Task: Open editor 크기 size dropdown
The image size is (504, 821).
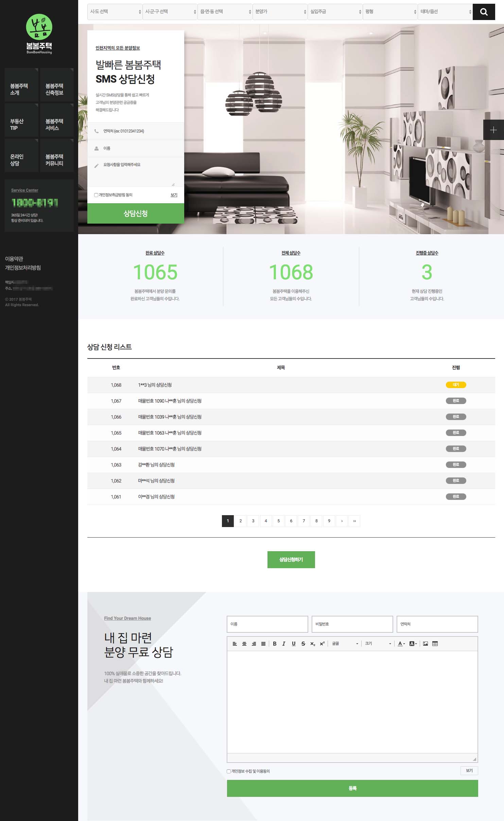Action: (378, 644)
